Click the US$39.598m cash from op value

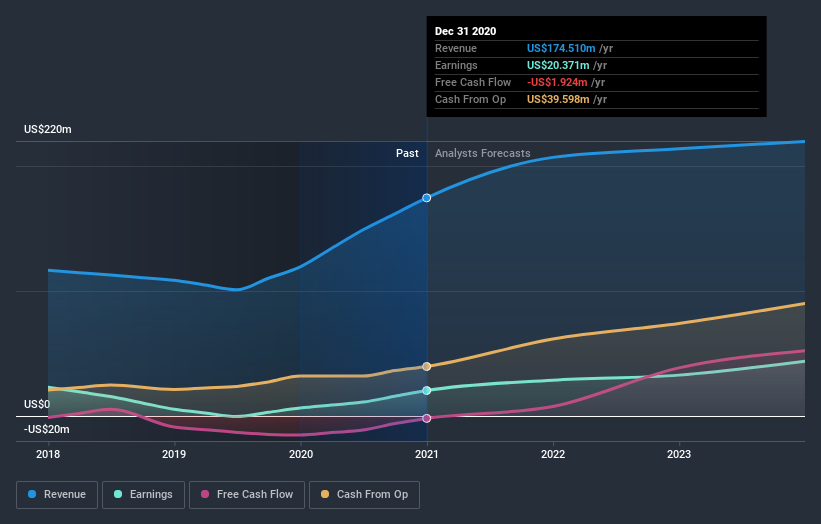pos(558,99)
